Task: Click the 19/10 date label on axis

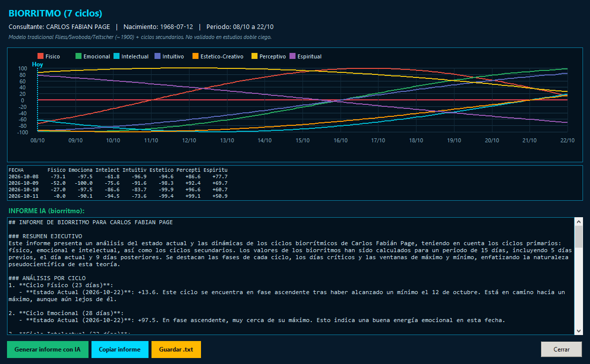Action: point(454,140)
